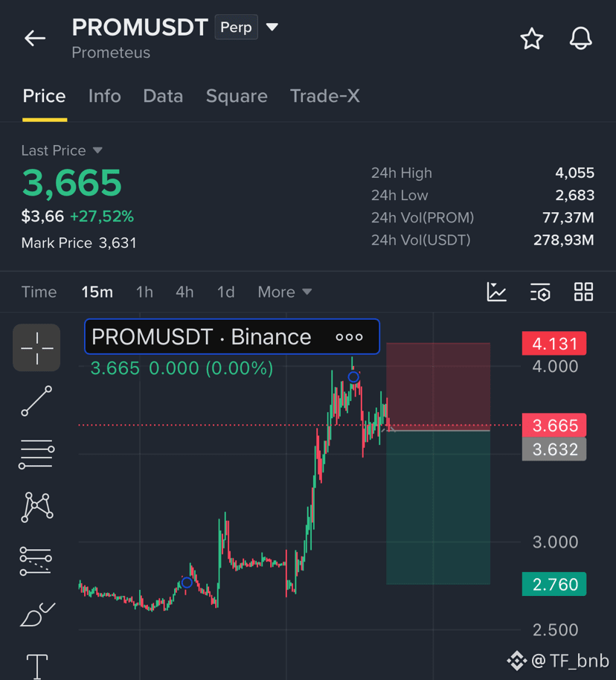Select the horizontal lines Fibonacci tool
The width and height of the screenshot is (616, 680).
(36, 454)
